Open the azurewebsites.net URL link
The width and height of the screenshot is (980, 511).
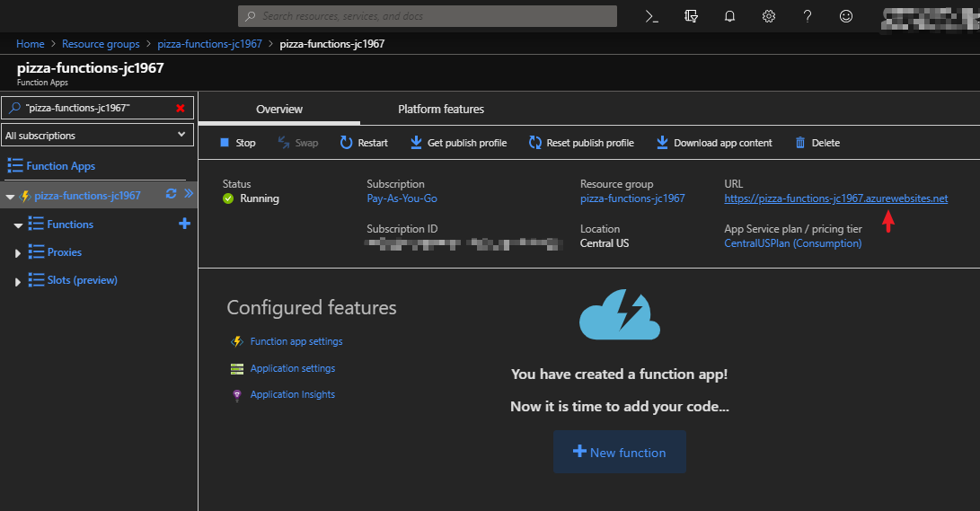(x=836, y=198)
